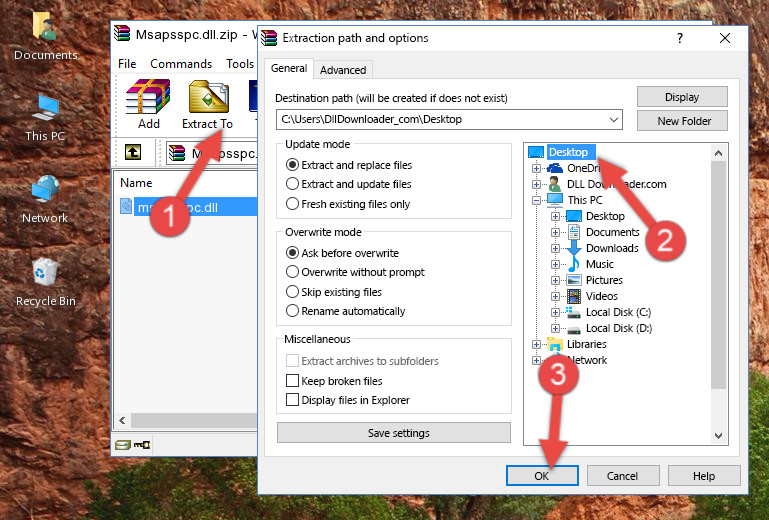The image size is (769, 520).
Task: Close the Extraction path and options dialog
Action: click(x=725, y=38)
